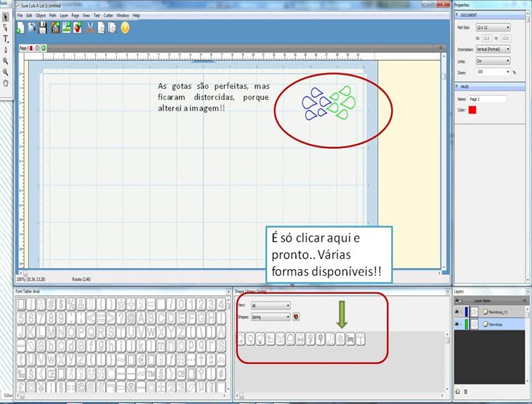Delete layer using trash icon in Layers
The width and height of the screenshot is (532, 404).
point(466,391)
